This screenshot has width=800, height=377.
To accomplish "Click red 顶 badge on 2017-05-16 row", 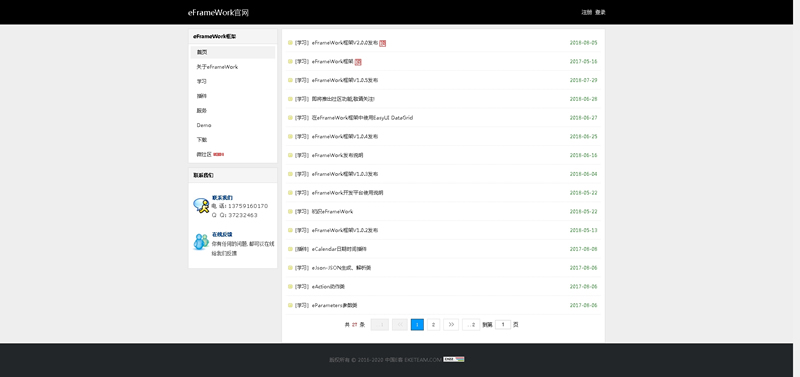I will point(358,62).
